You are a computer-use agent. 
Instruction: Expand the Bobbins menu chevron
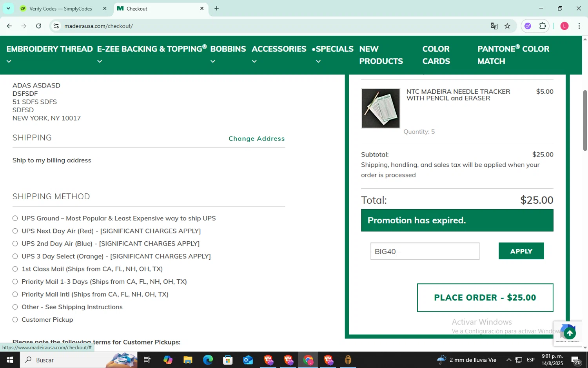213,62
